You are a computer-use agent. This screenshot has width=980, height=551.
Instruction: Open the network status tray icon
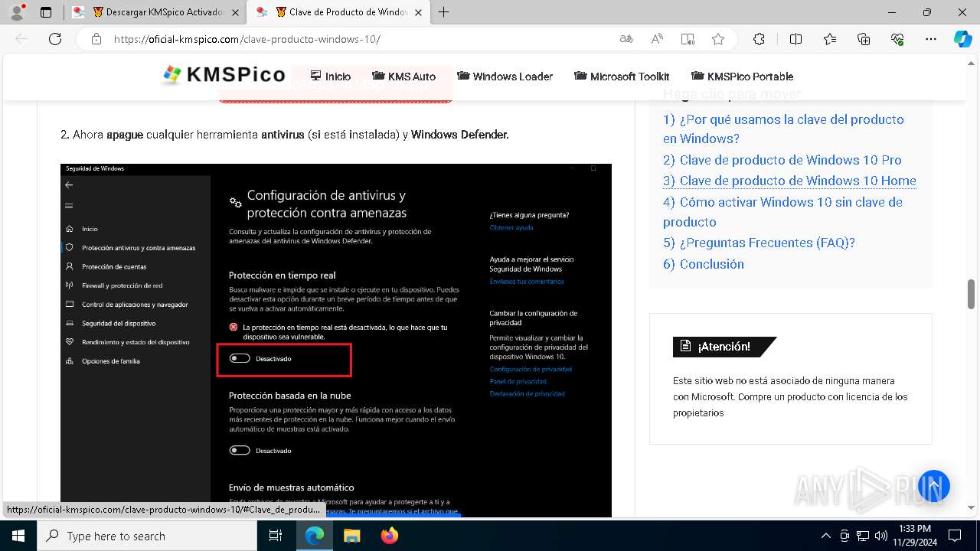point(863,536)
